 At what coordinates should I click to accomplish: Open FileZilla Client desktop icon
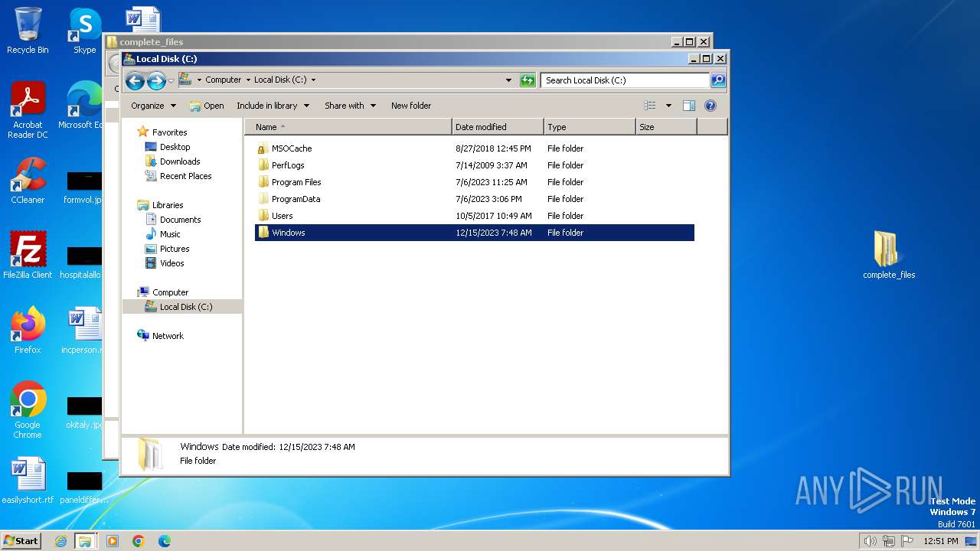pos(28,256)
